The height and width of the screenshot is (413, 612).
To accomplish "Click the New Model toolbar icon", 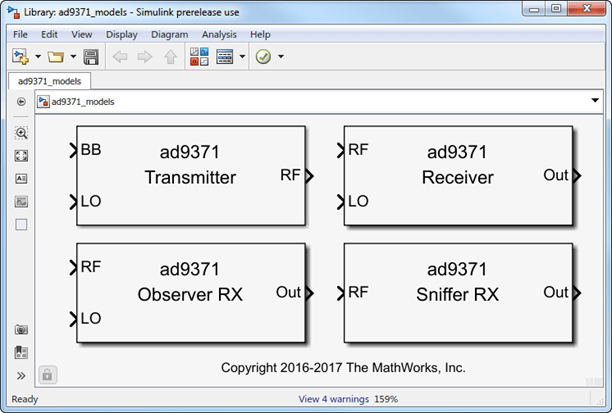I will [x=20, y=57].
